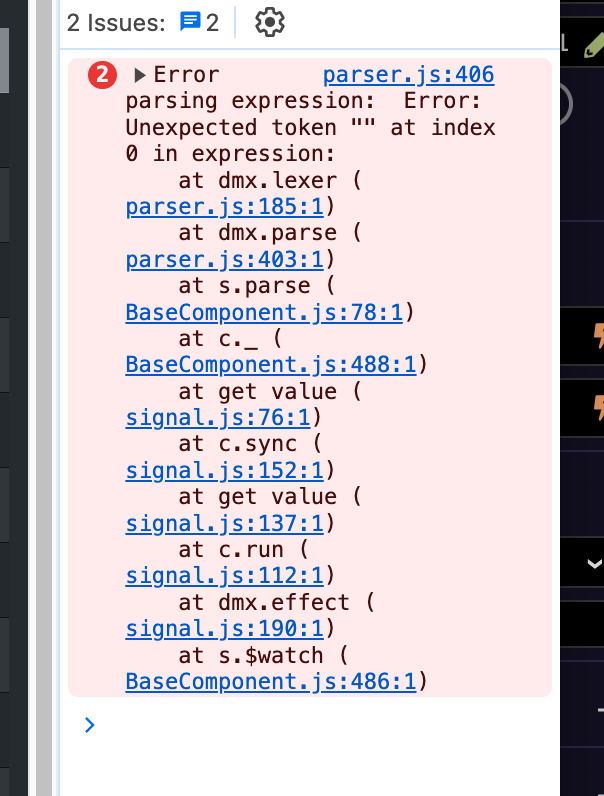604x796 pixels.
Task: Open the parser.js:406 source link
Action: click(408, 75)
